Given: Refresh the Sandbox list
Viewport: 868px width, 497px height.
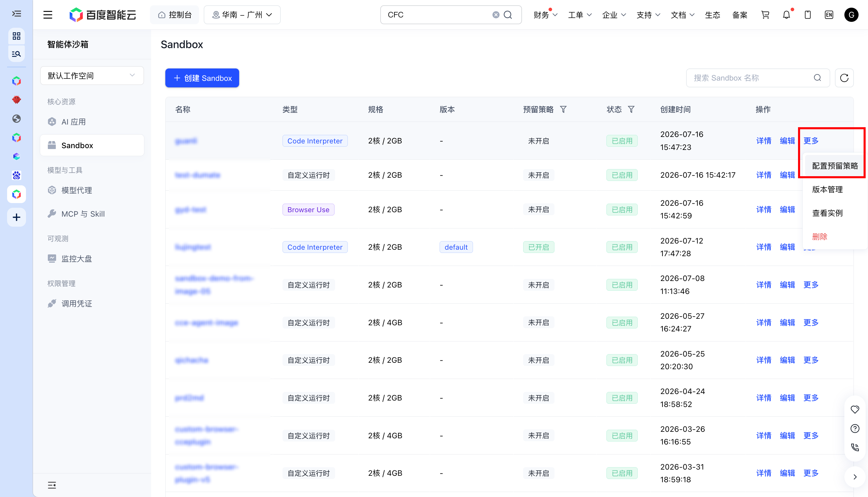Looking at the screenshot, I should pos(844,78).
